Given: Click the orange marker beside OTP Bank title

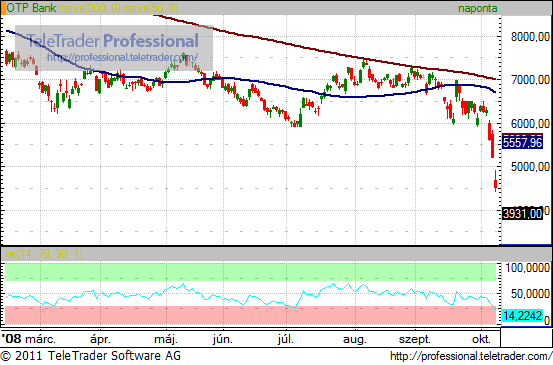Looking at the screenshot, I should (x=3, y=8).
